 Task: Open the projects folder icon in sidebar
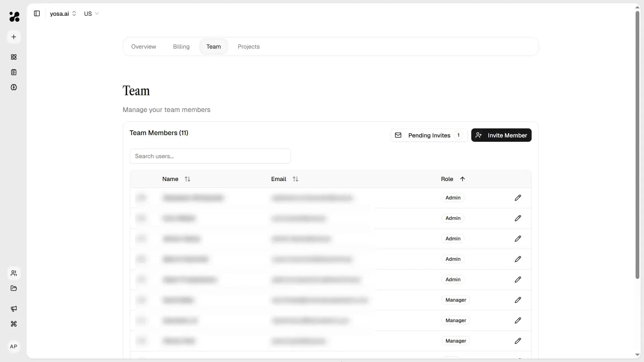[13, 288]
